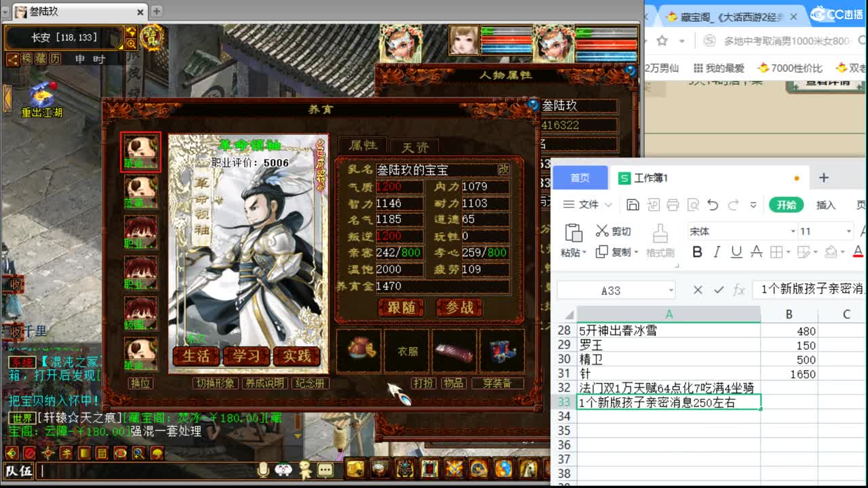Screen dimensions: 868x488
Task: Open the 我的最爱 browser bookmark
Action: point(719,68)
